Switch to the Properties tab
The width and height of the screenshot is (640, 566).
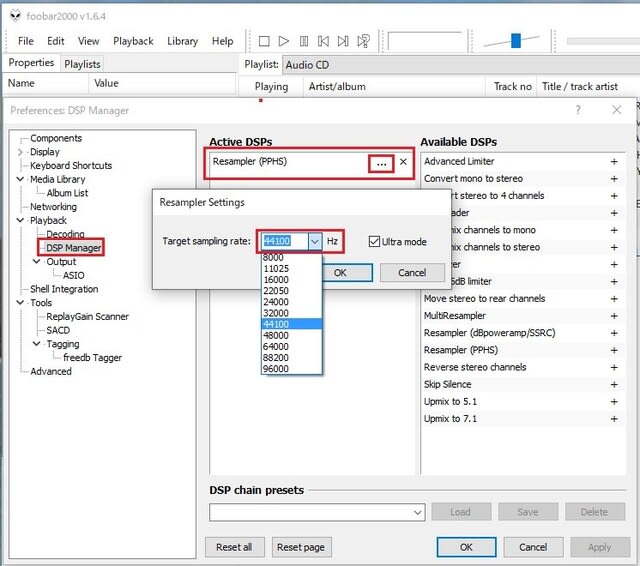(x=31, y=63)
